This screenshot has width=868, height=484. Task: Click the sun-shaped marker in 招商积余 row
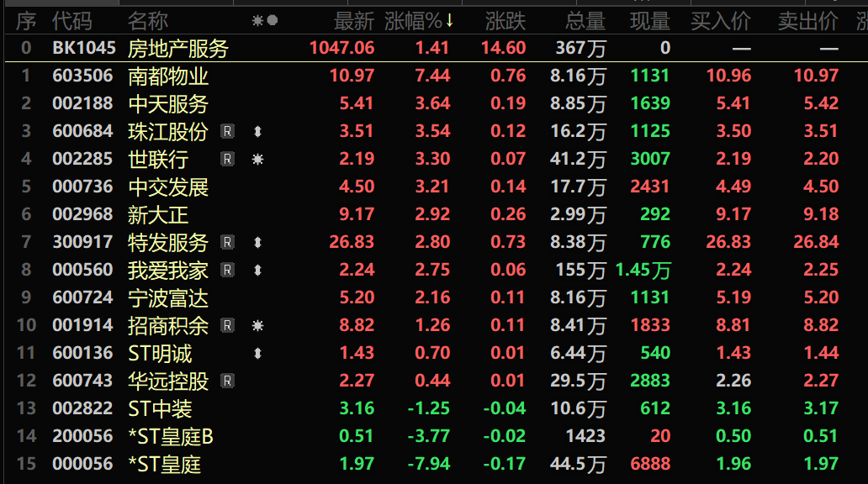pos(257,325)
